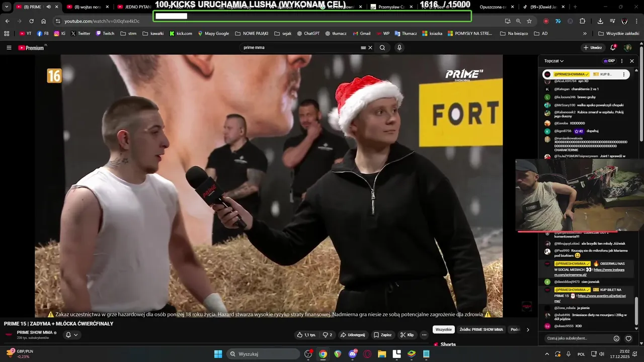Open the pinned PRIMESHOWMMA message menu
Screen dimensions: 644x362
pyautogui.click(x=624, y=74)
